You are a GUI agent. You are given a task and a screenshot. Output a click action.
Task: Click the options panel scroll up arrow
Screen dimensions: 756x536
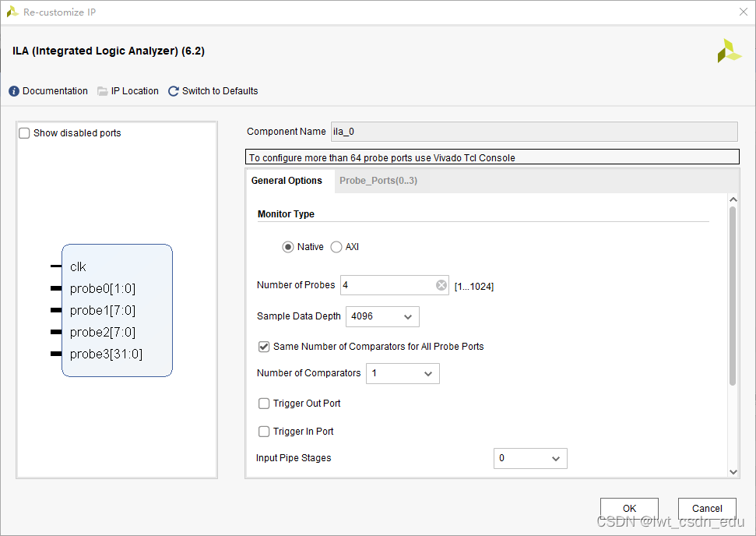(x=733, y=199)
